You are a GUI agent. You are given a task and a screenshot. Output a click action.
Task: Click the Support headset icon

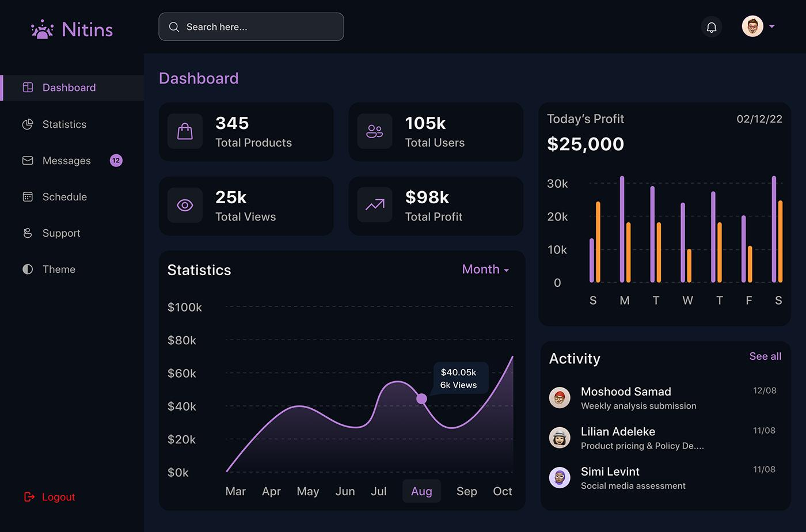click(28, 233)
